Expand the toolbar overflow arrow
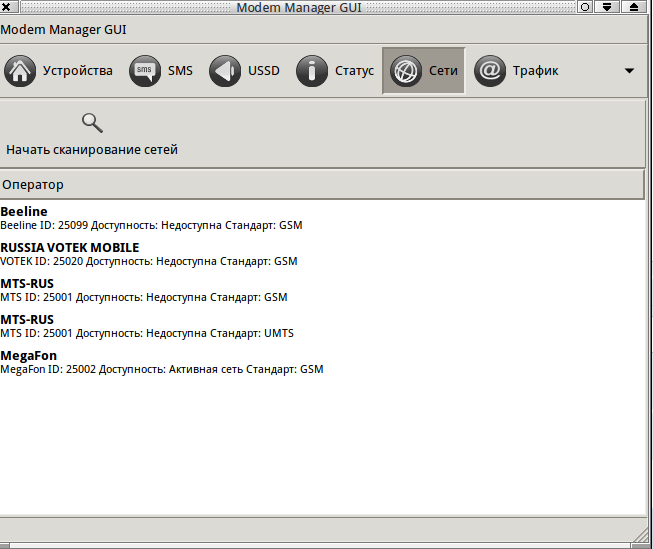653x549 pixels. [629, 71]
